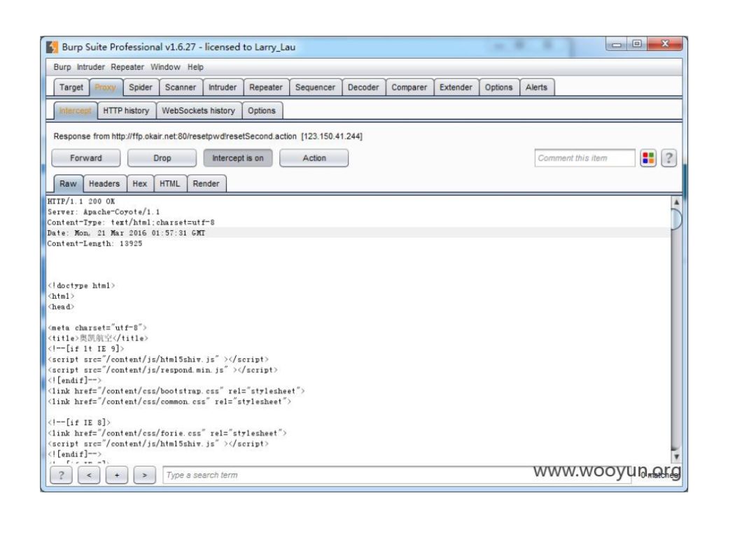This screenshot has height=533, width=756.
Task: Go to next search match arrow
Action: (145, 475)
